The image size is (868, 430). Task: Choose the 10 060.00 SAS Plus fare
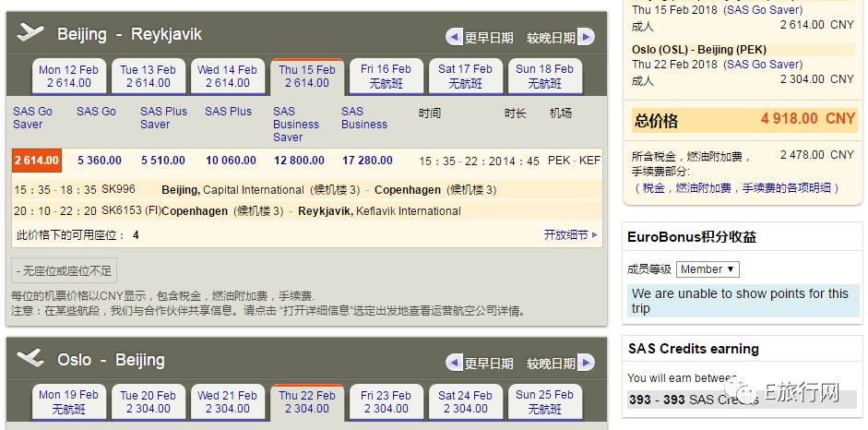coord(231,161)
